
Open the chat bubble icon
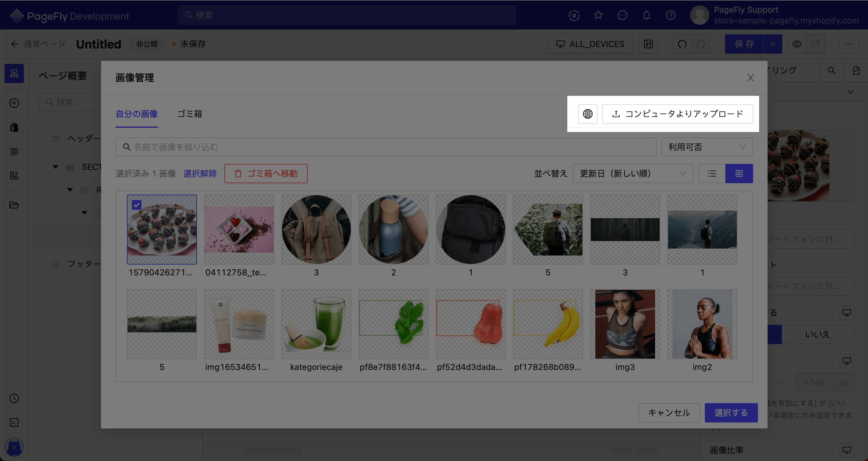point(622,15)
